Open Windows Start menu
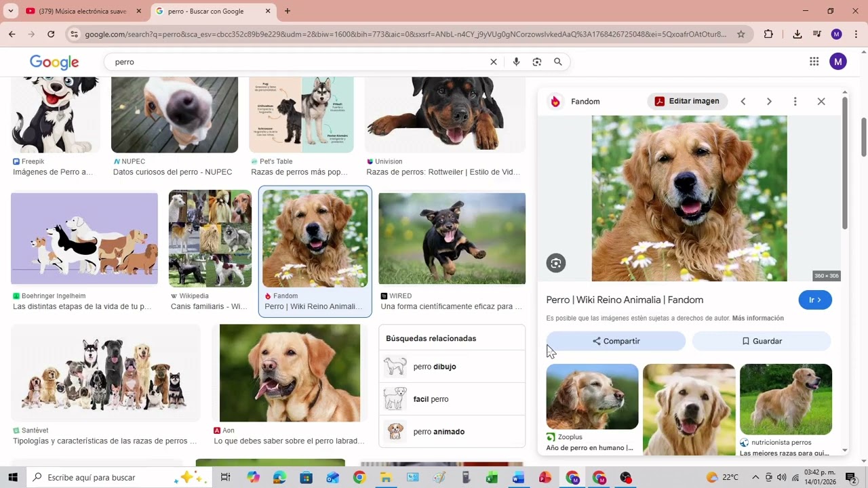 point(12,477)
